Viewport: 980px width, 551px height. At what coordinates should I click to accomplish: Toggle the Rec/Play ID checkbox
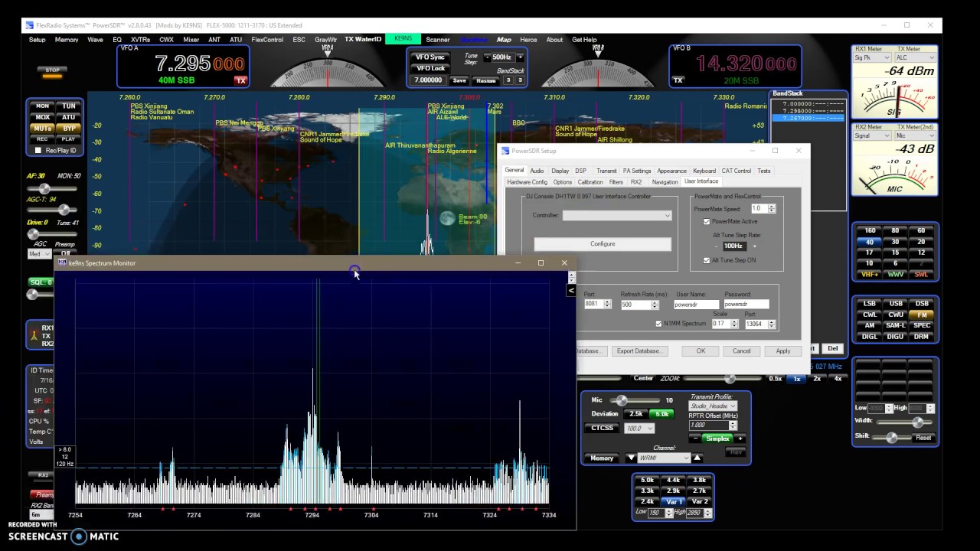(39, 150)
